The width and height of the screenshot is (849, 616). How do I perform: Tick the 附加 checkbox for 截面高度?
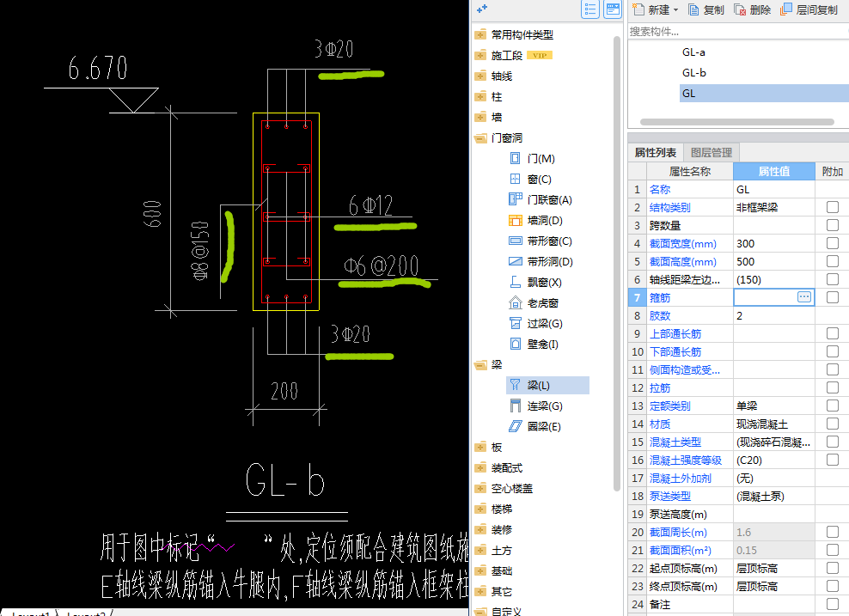tap(833, 261)
